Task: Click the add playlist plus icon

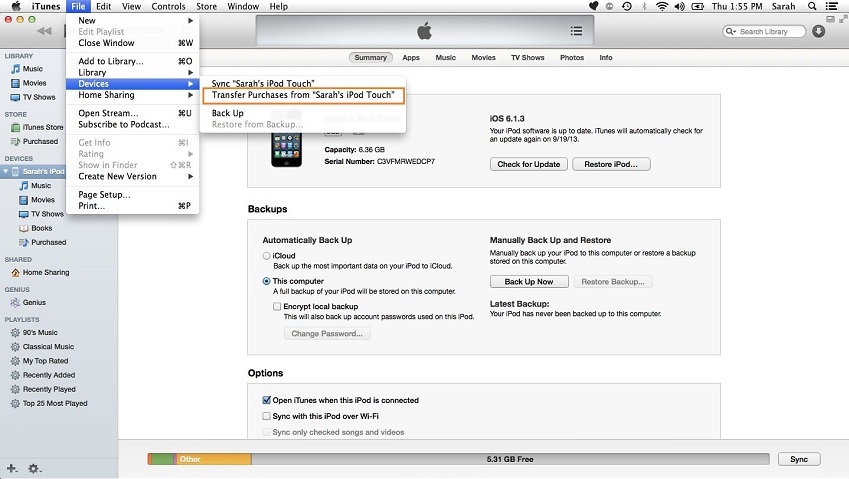Action: (12, 468)
